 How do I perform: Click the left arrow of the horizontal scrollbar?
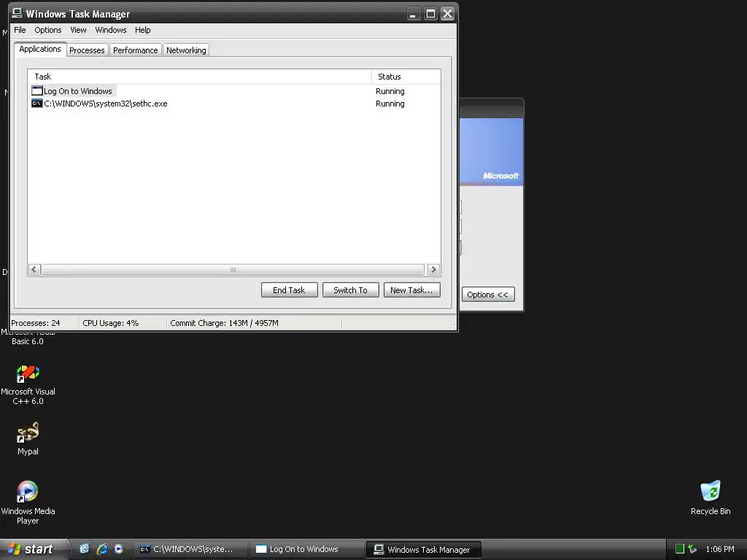pos(34,270)
